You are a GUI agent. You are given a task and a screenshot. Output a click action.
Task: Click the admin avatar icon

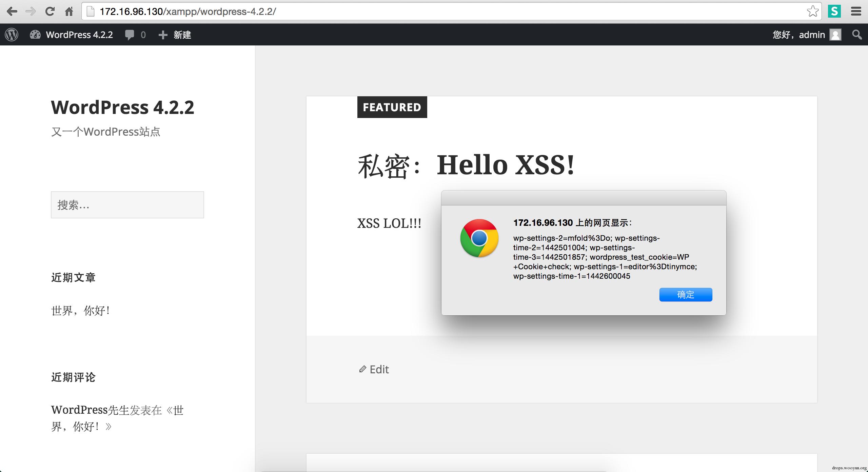click(x=835, y=35)
